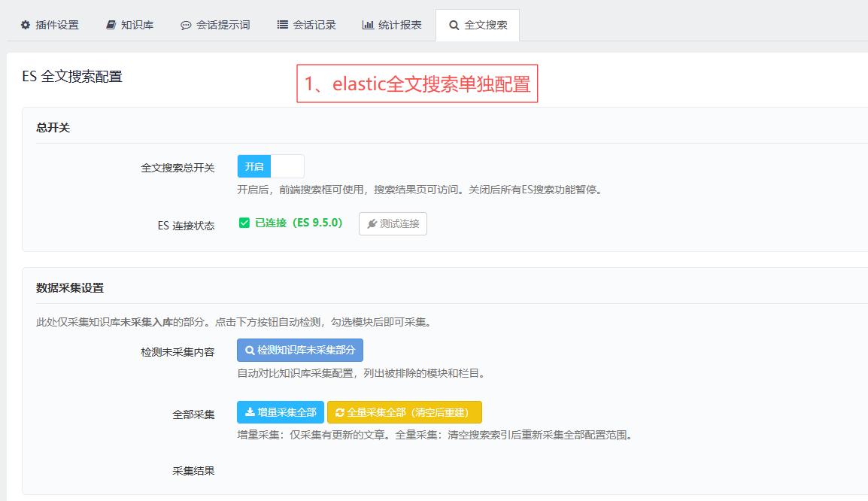Image resolution: width=868 pixels, height=501 pixels.
Task: Click the 检测未采集内容 label
Action: (178, 352)
